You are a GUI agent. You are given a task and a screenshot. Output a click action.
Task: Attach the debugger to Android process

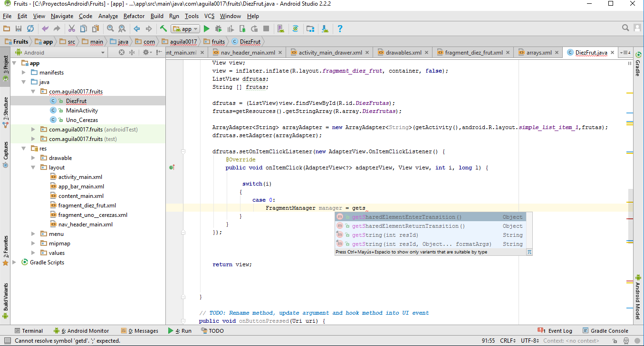click(242, 28)
